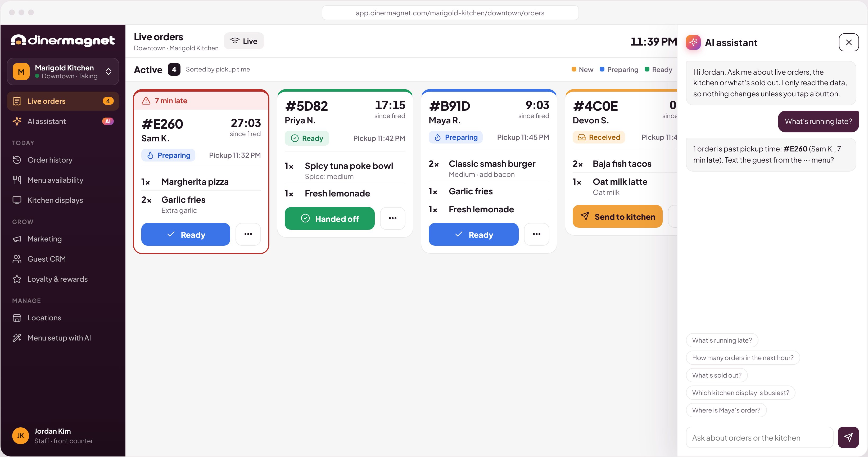Click the browser address bar URL
Screen dimensions: 868x457
click(x=450, y=13)
